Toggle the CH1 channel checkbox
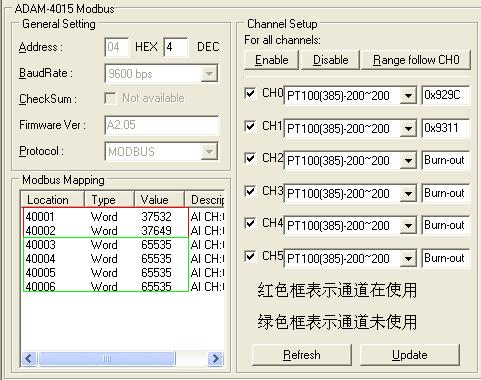The image size is (481, 380). 250,126
